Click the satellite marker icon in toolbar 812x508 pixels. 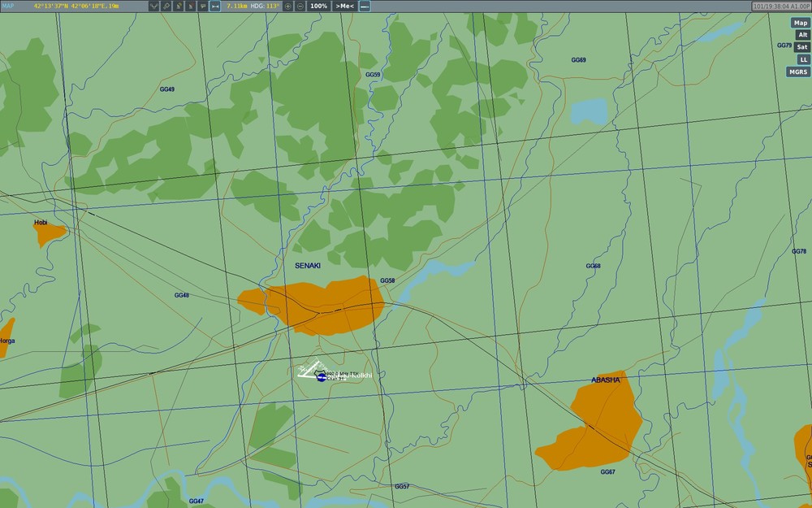click(x=166, y=7)
